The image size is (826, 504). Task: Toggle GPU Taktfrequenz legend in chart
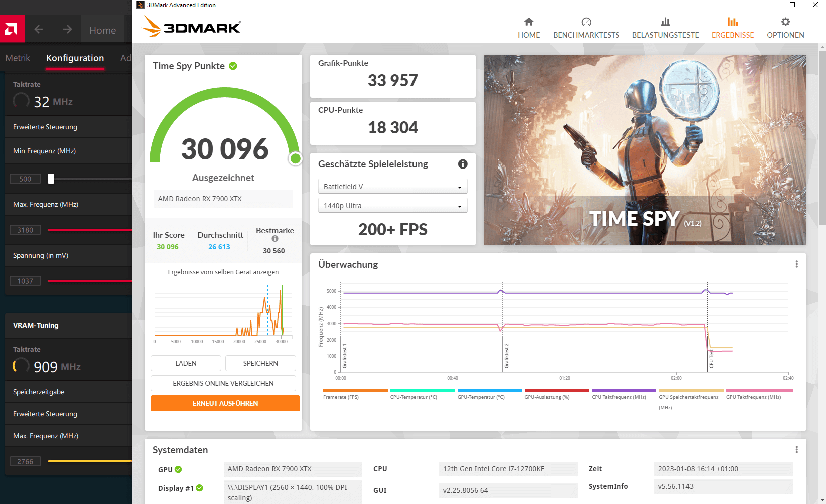(x=759, y=394)
